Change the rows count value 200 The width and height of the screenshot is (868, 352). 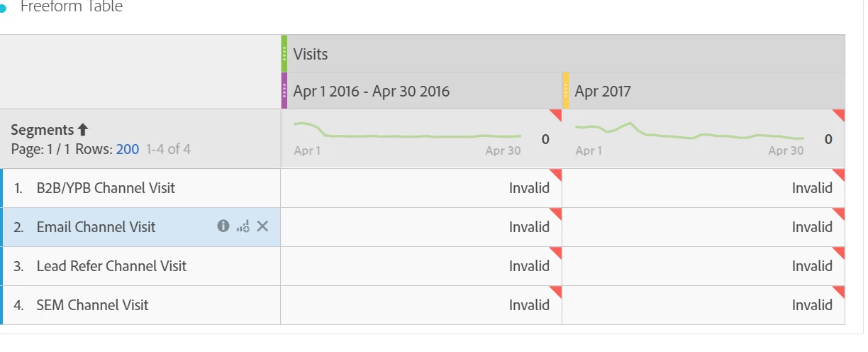(x=128, y=150)
